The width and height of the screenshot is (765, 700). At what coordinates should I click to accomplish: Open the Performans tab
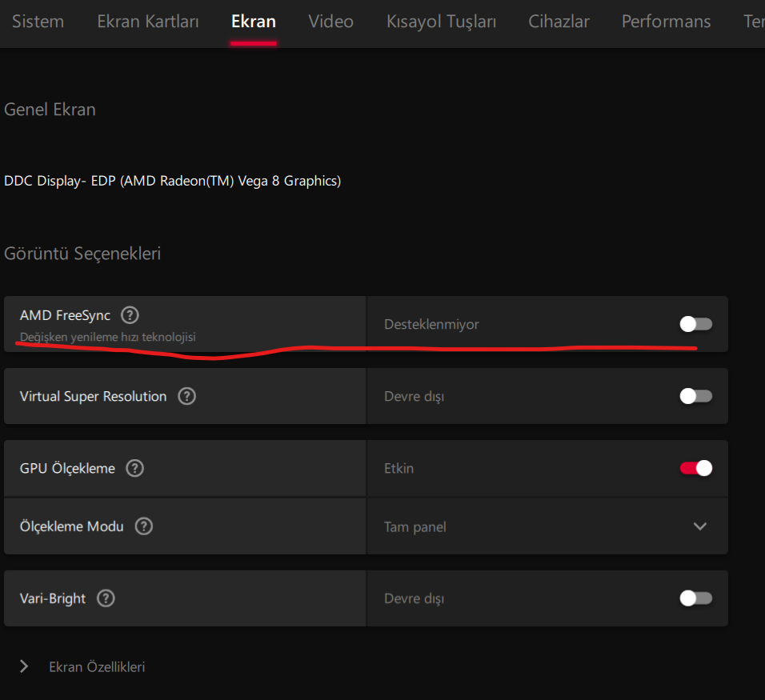(666, 22)
